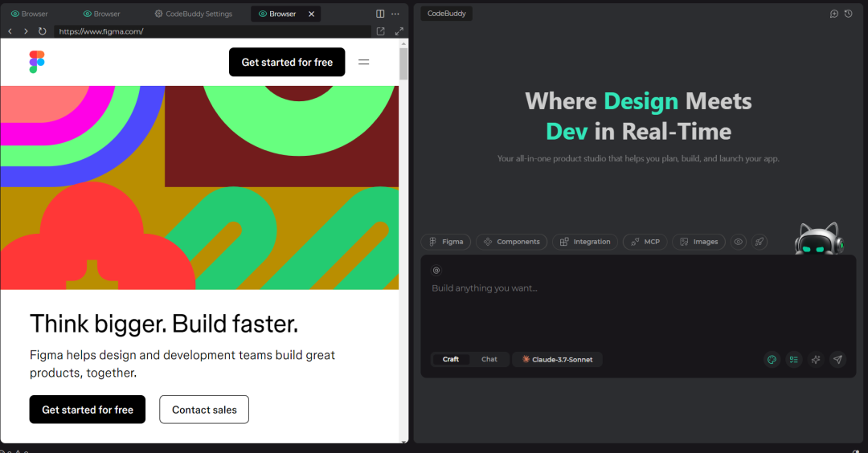Open the CodeBuddy Settings tab
This screenshot has width=868, height=453.
(193, 14)
